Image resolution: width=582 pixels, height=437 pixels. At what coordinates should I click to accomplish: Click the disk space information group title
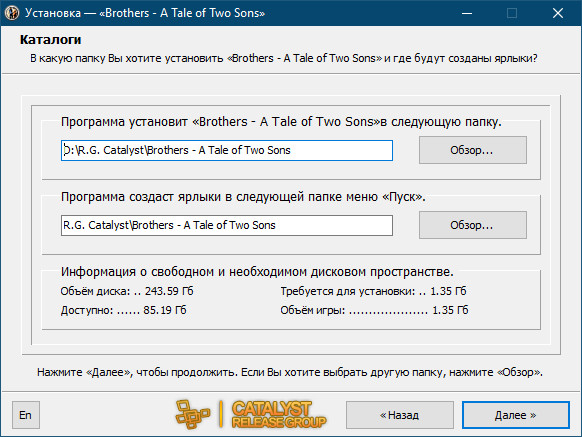(257, 272)
